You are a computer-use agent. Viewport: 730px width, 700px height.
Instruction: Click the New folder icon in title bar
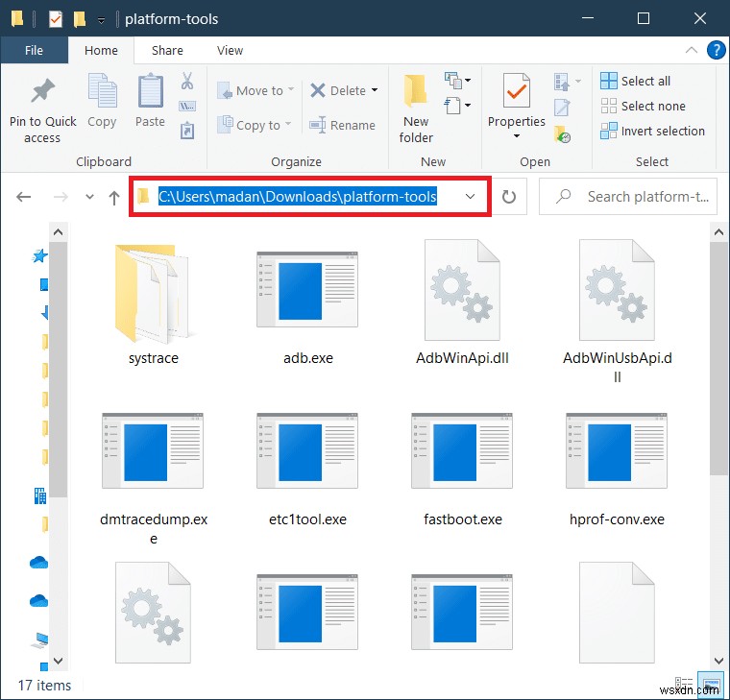pos(80,18)
